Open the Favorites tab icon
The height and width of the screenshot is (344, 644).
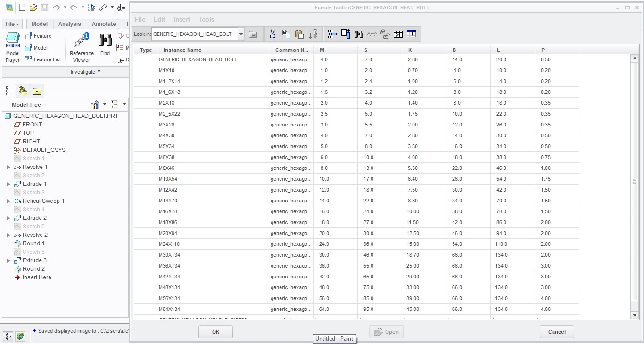[x=37, y=91]
